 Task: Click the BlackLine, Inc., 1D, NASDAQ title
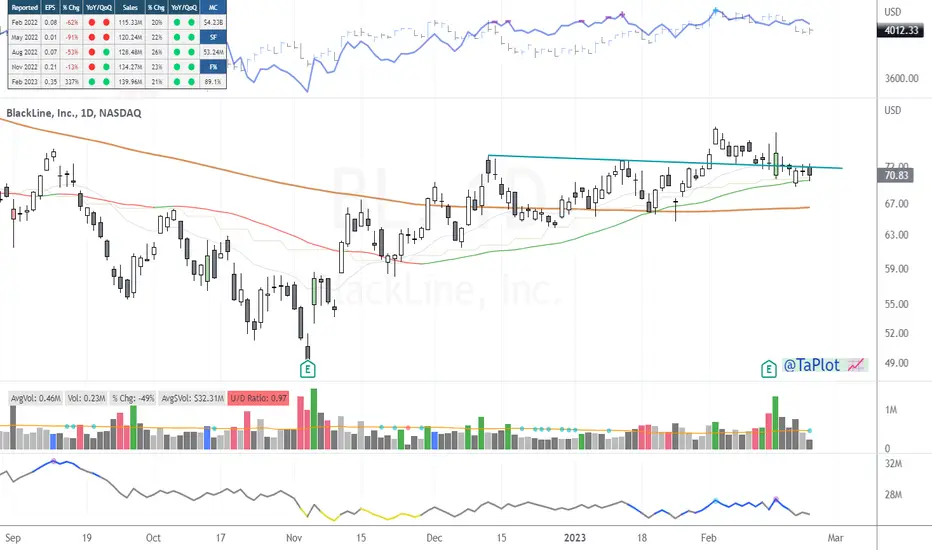coord(74,113)
